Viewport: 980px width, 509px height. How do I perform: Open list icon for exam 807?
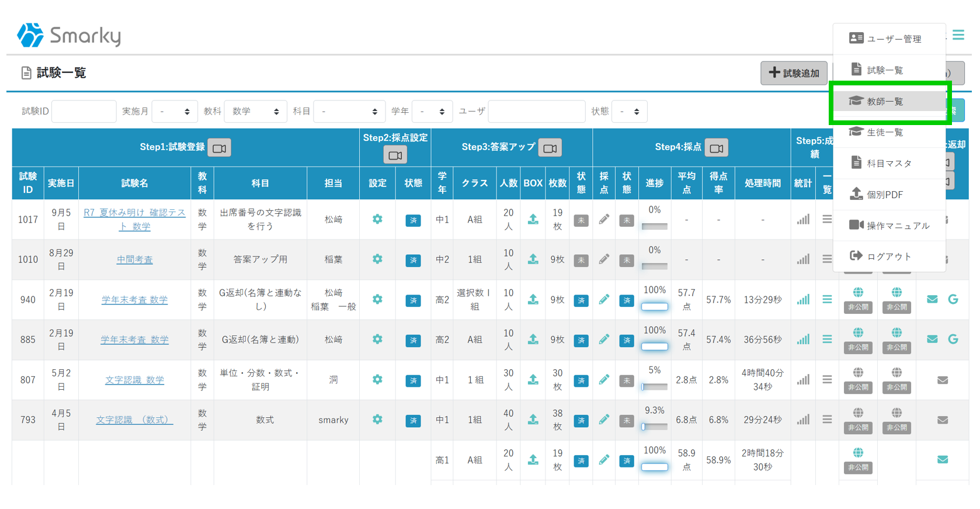pyautogui.click(x=827, y=380)
